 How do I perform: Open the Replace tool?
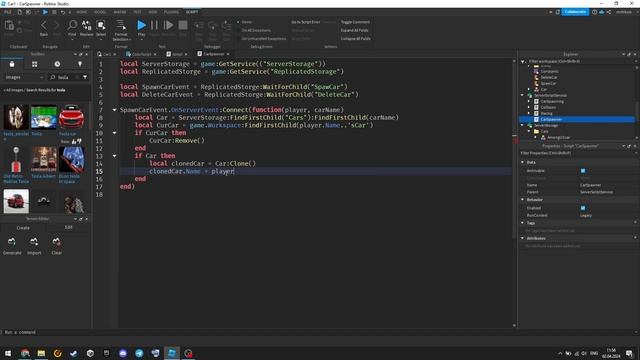(87, 28)
